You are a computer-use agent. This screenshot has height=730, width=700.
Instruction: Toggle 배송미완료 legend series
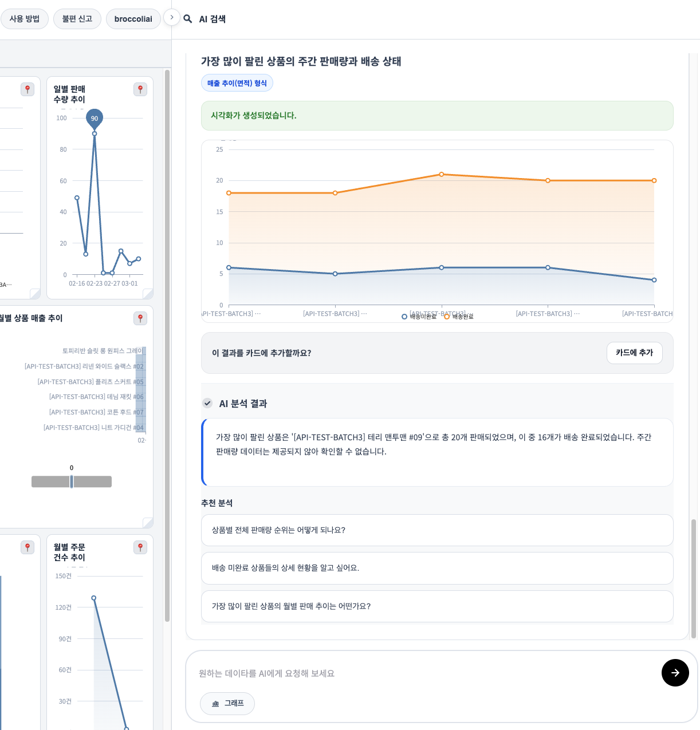pos(419,317)
